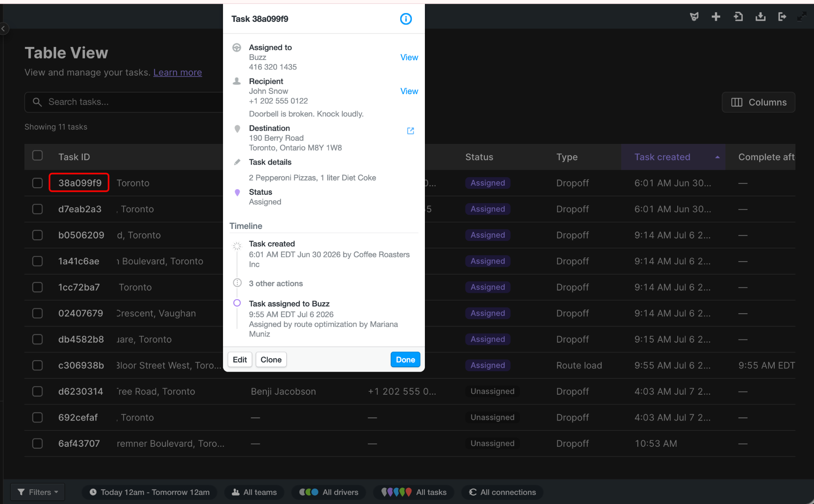Open the Filters dropdown

[x=38, y=492]
